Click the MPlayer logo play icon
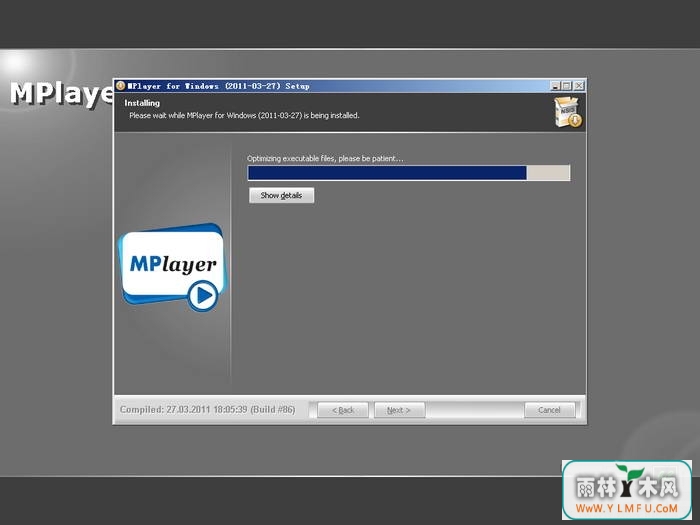The image size is (700, 525). click(203, 296)
